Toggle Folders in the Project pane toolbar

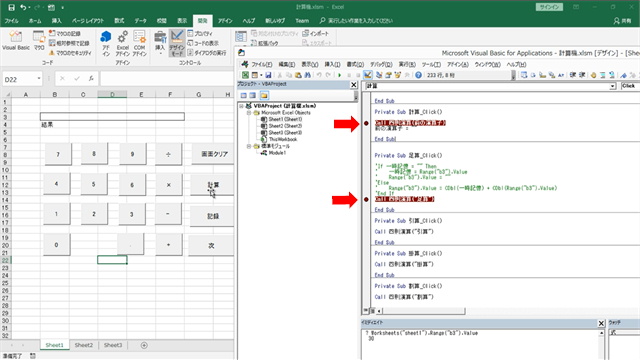(x=264, y=96)
